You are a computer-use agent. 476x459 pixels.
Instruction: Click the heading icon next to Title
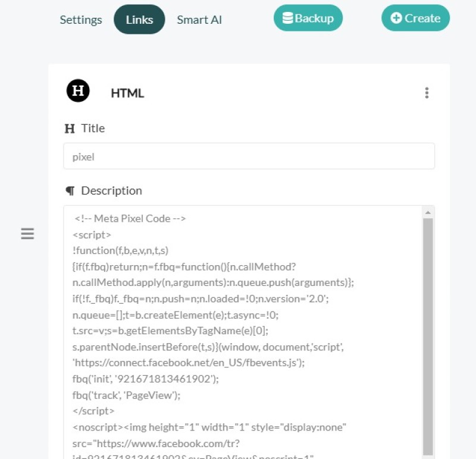click(x=70, y=128)
